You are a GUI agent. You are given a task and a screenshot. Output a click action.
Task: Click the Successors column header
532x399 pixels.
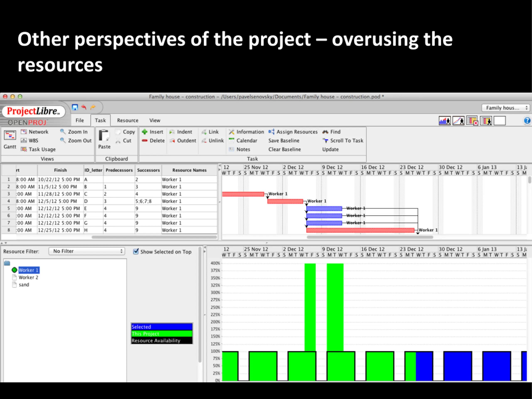[148, 170]
